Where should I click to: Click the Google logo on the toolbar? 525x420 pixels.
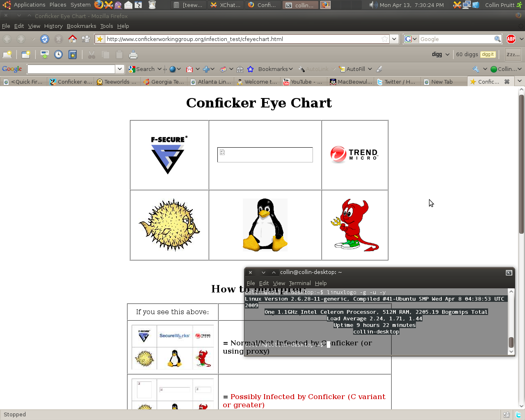tap(12, 69)
